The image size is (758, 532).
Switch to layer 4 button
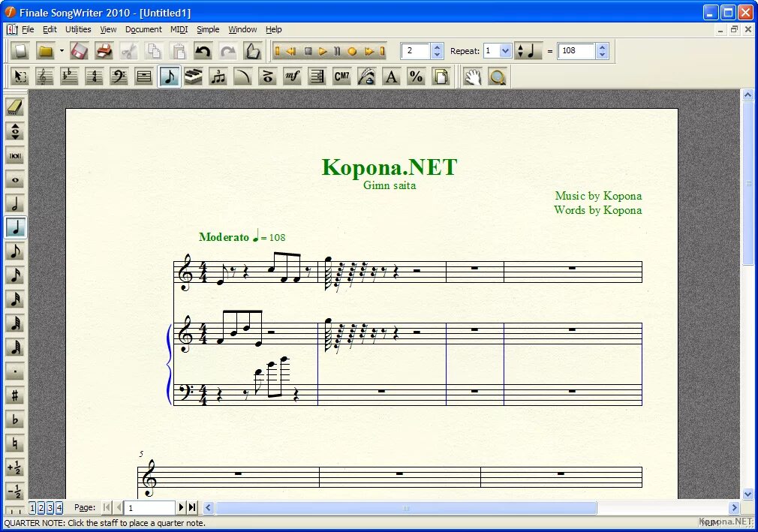click(x=59, y=507)
